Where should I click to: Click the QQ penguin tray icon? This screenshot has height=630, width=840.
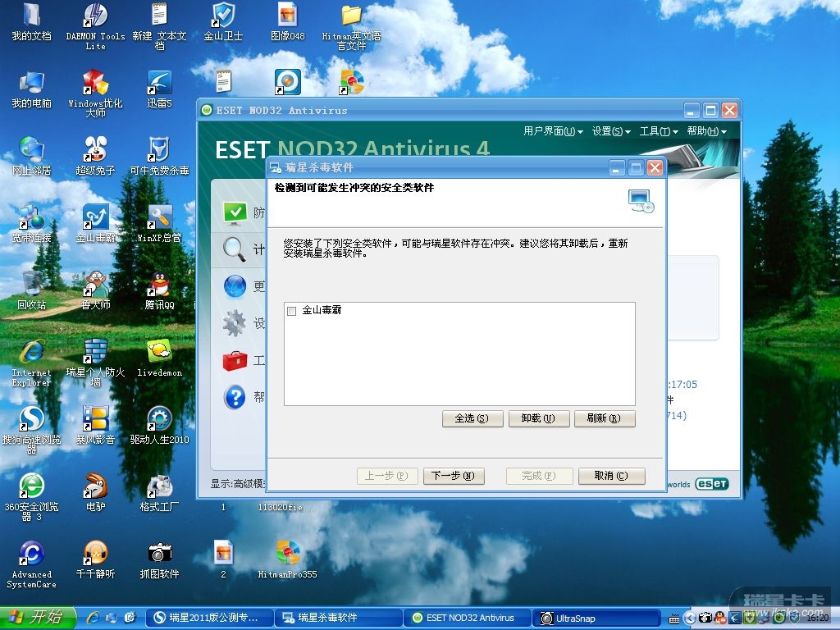[x=720, y=619]
